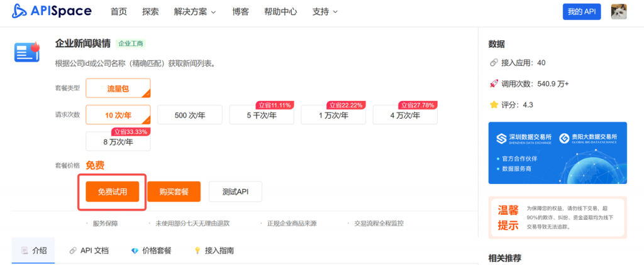Click the 立省33.33% discount badge
Viewport: 644px width, 265px height.
coord(131,132)
